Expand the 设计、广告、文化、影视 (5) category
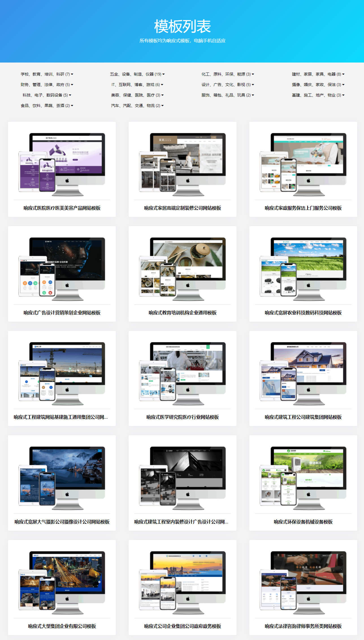Viewport: 364px width, 640px height. (228, 85)
